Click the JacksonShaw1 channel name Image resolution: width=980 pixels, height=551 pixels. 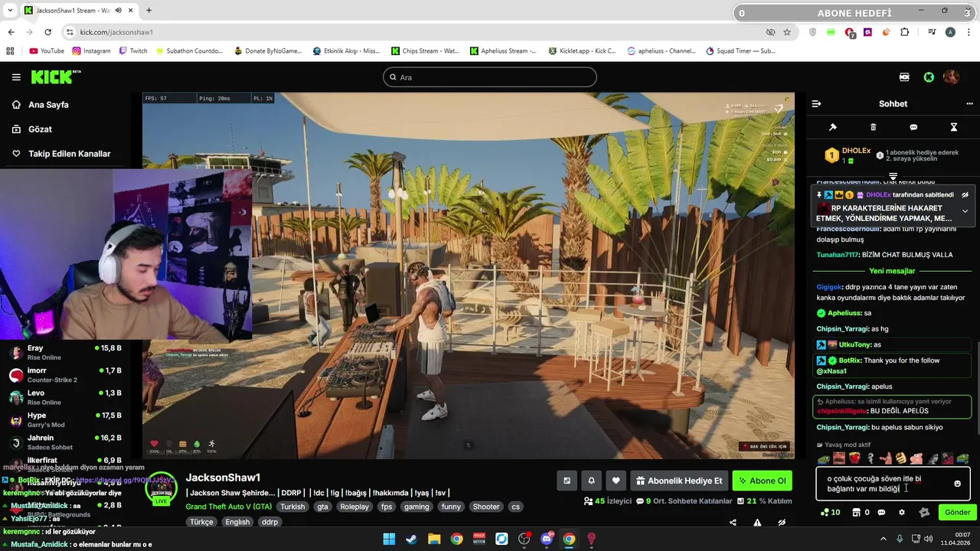pos(223,478)
